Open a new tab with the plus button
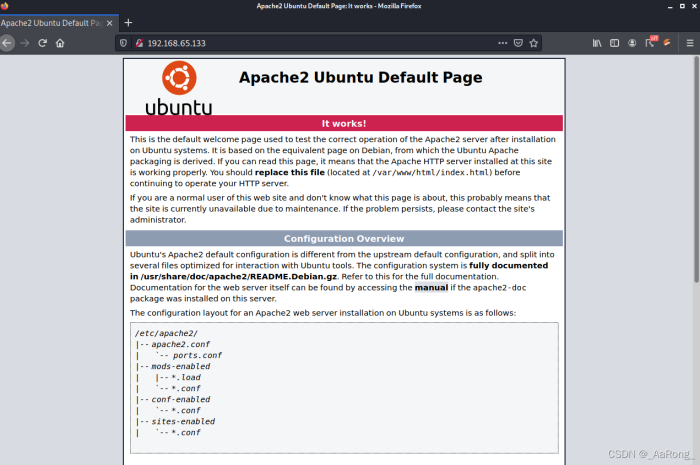The image size is (700, 465). click(x=128, y=23)
